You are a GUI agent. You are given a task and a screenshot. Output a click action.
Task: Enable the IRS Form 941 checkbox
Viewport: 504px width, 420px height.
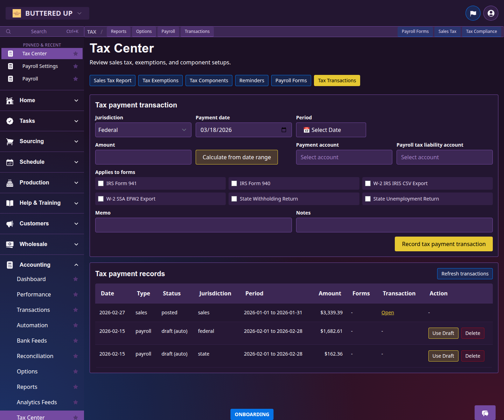click(x=101, y=183)
